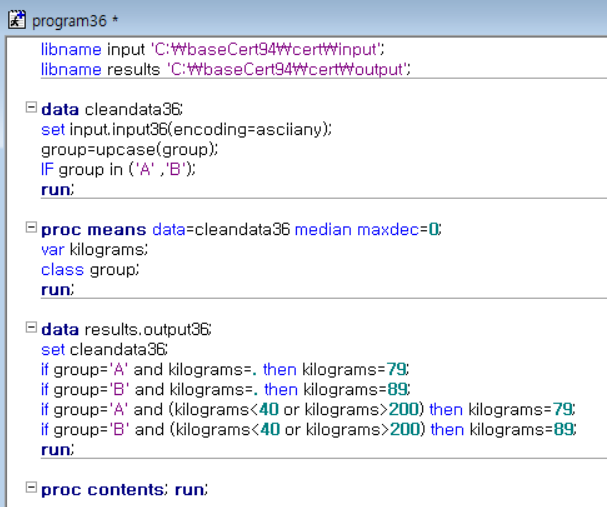Collapse the proc means step
The height and width of the screenshot is (507, 607).
coord(31,227)
